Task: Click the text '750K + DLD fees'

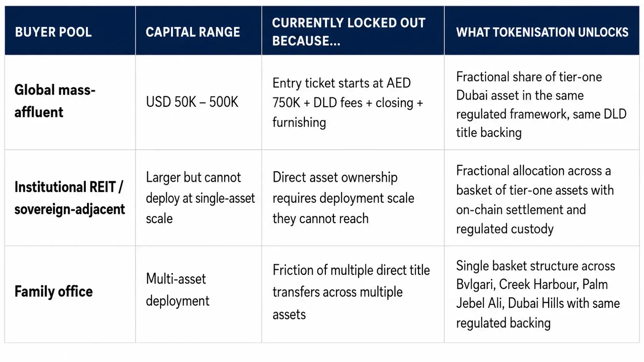Action: pos(317,103)
